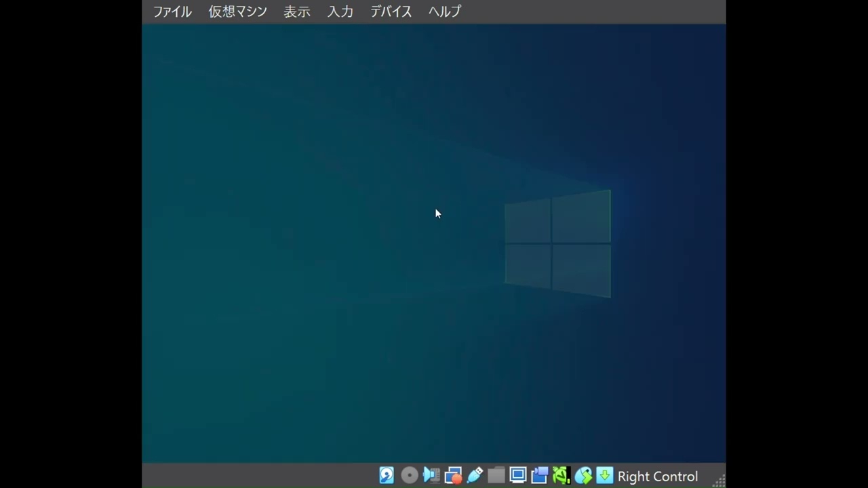Click the audio speaker status icon
This screenshot has width=868, height=488.
click(431, 476)
